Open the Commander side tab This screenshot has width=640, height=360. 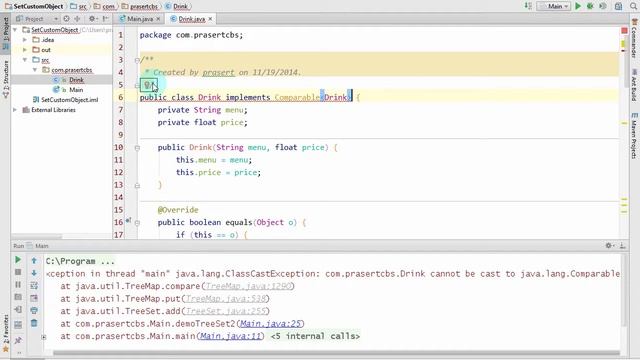pos(634,38)
